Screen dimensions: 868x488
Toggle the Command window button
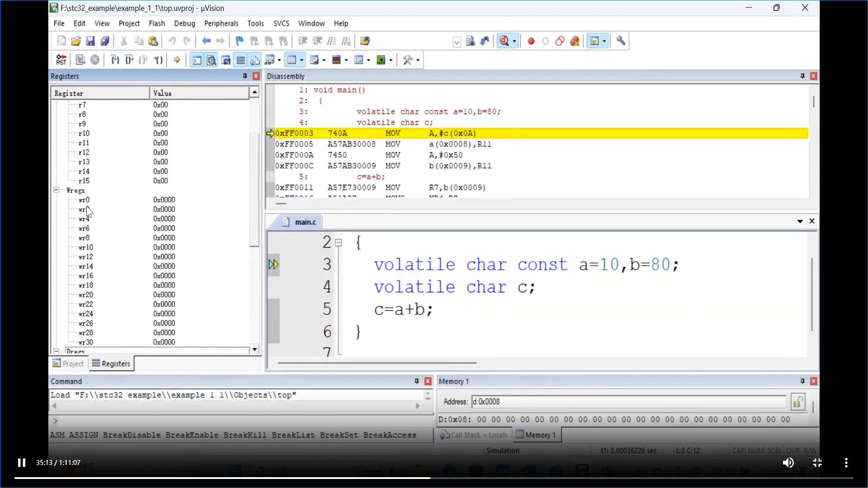197,60
